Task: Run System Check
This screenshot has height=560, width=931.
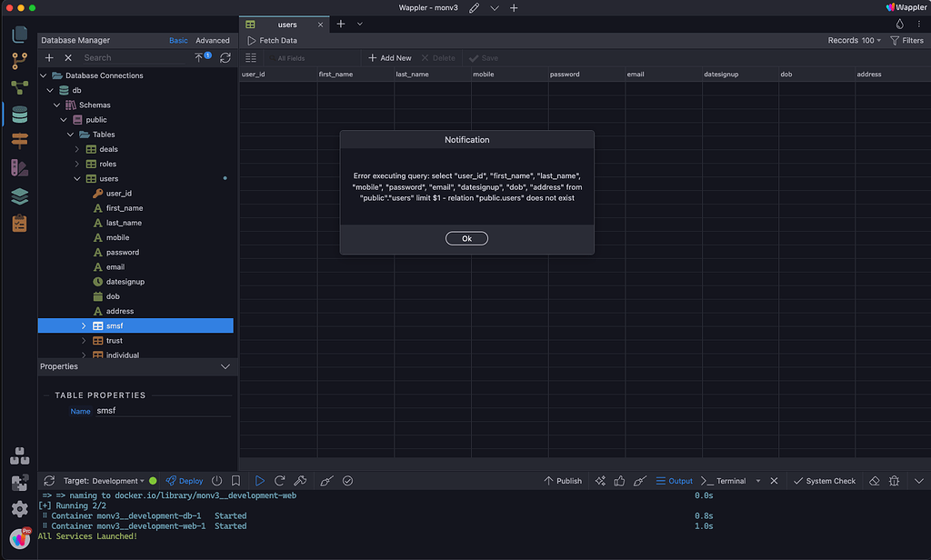Action: pos(824,481)
